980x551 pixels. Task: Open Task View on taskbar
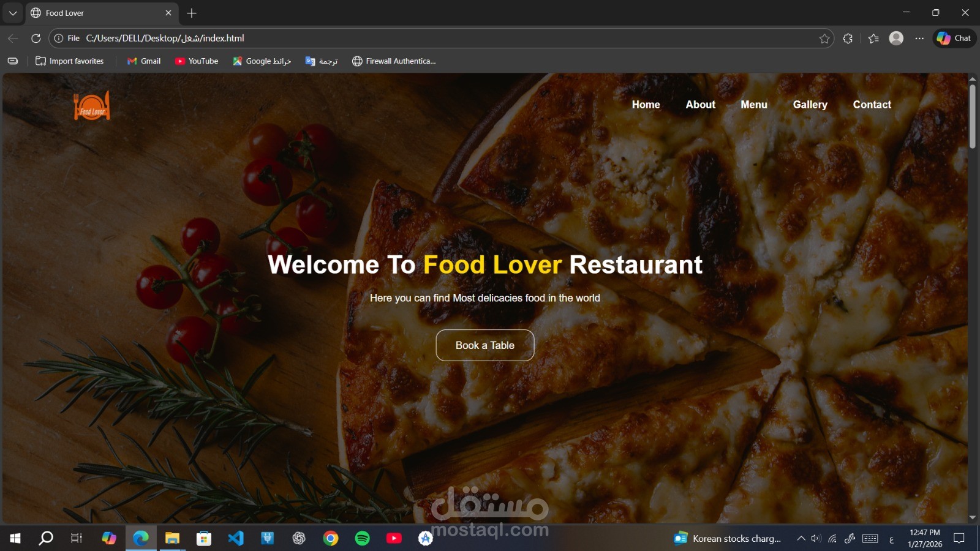coord(77,538)
